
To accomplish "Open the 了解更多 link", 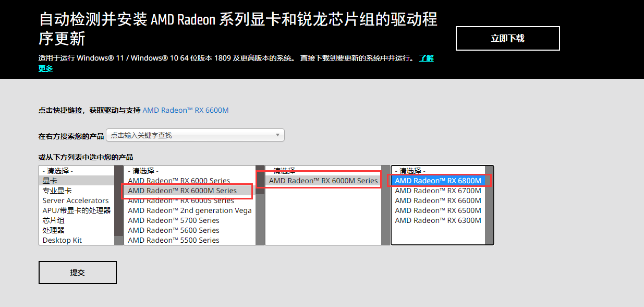I will [x=426, y=58].
